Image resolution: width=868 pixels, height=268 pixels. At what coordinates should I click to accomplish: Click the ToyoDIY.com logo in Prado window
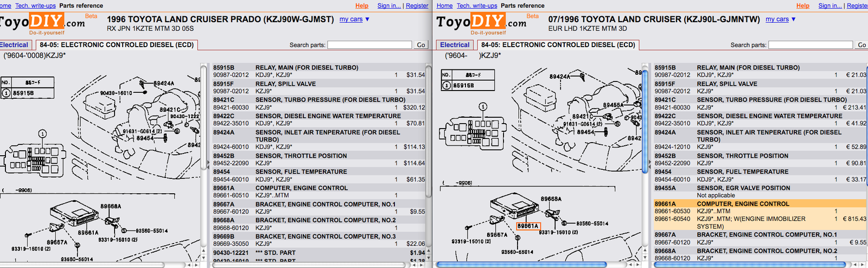[x=42, y=23]
